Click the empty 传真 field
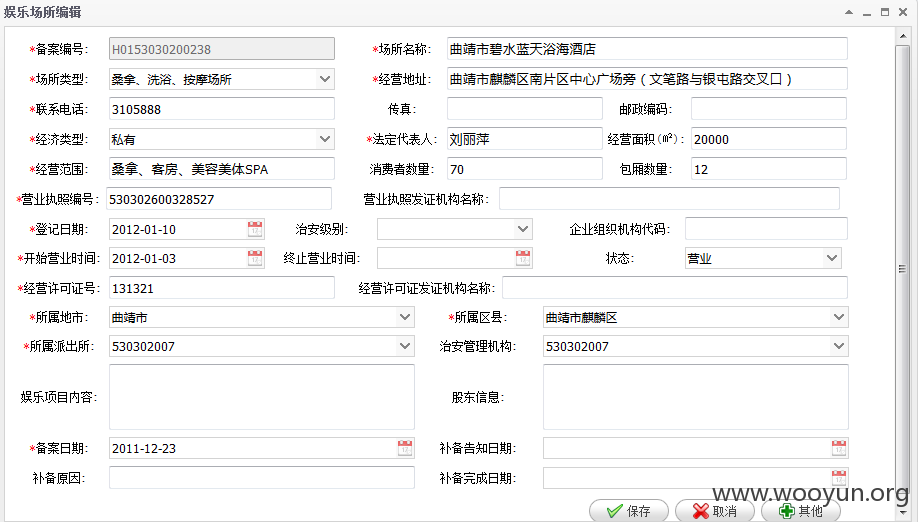This screenshot has height=522, width=918. click(525, 109)
